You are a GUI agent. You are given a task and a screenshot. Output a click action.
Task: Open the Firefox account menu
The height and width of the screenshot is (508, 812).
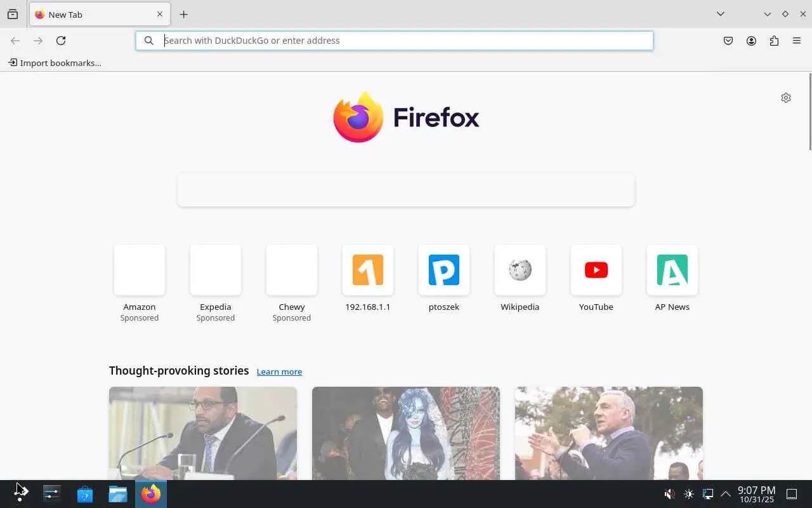(x=751, y=41)
